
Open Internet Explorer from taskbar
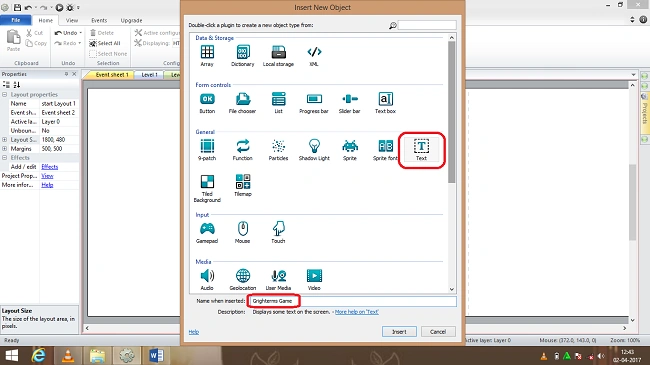pos(39,355)
